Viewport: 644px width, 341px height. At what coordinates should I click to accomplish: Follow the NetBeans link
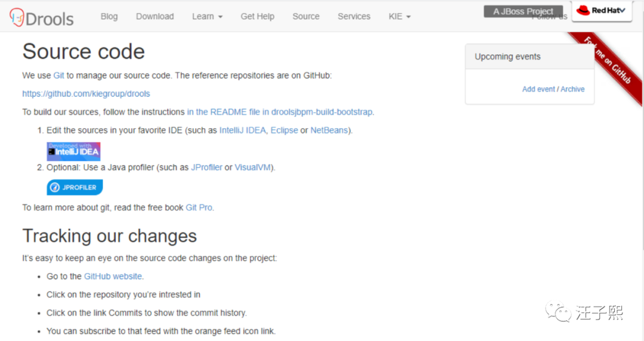point(329,130)
